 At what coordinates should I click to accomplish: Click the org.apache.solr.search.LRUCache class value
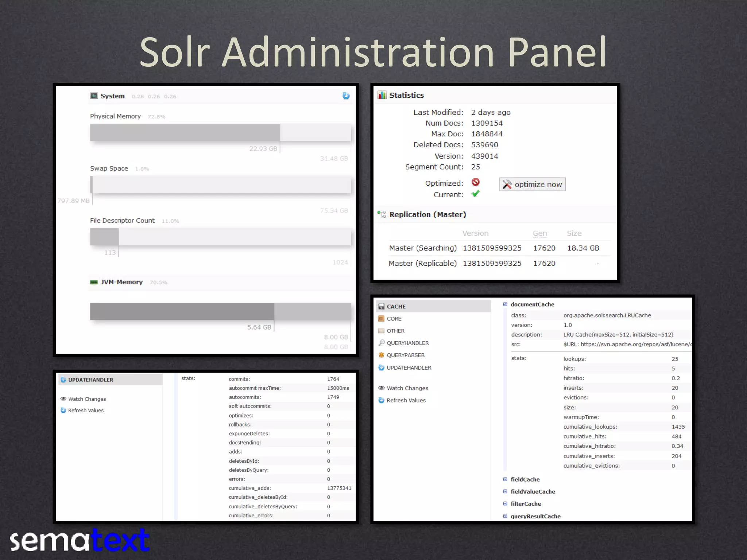(x=607, y=315)
